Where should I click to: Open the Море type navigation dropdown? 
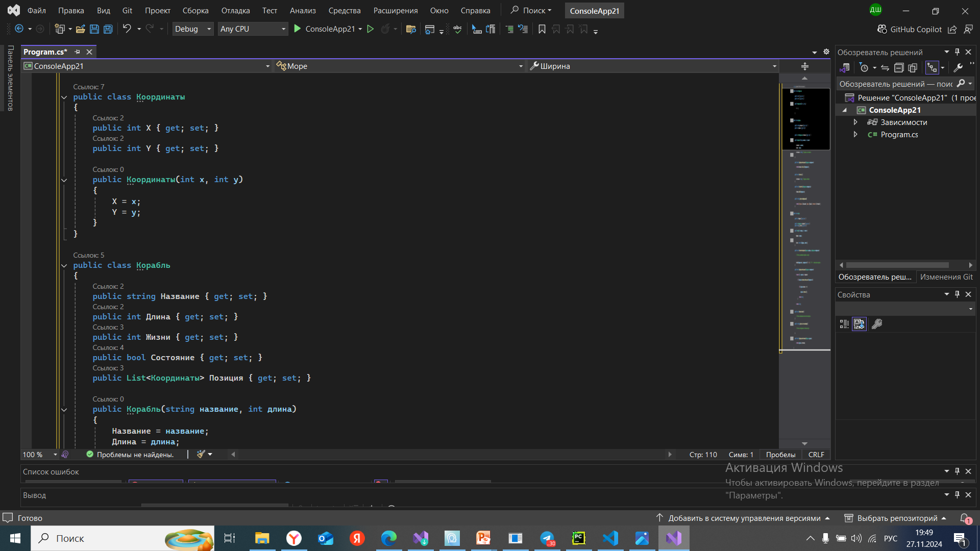(x=400, y=66)
